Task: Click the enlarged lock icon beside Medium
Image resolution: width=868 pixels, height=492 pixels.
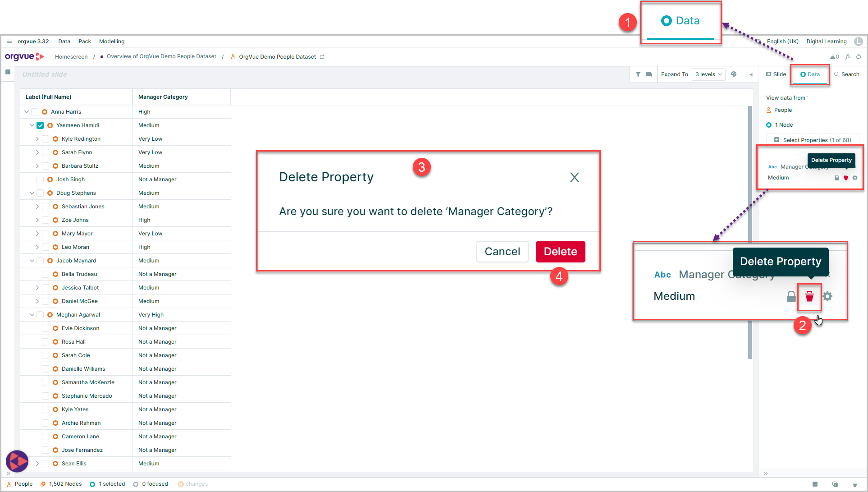Action: click(791, 296)
